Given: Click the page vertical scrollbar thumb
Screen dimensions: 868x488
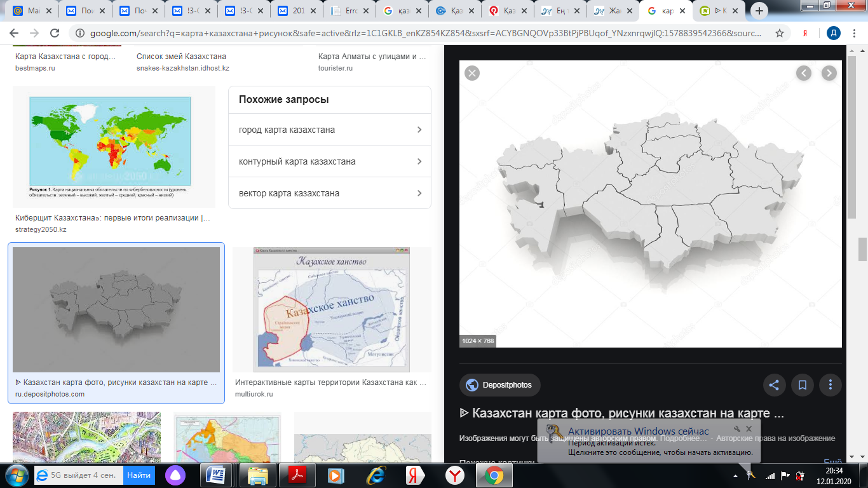Looking at the screenshot, I should [862, 249].
